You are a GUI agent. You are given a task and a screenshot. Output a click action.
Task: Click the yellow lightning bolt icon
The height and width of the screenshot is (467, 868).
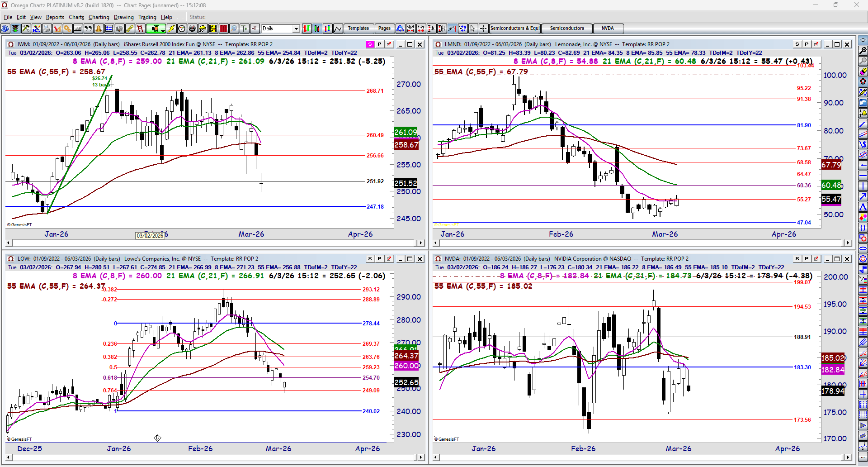pos(171,29)
